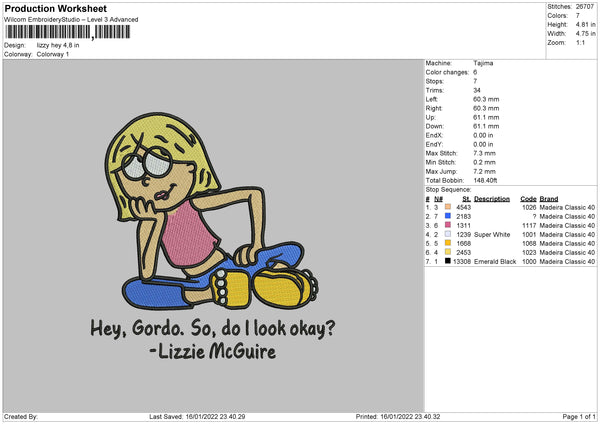The width and height of the screenshot is (600, 424).
Task: Click the "Left:" measurement label
Action: coord(432,99)
